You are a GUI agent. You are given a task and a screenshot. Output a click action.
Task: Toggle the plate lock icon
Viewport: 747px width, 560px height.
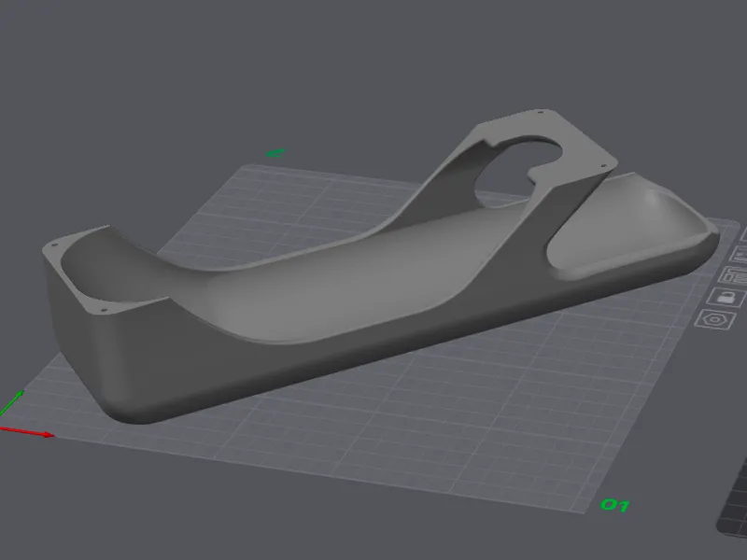click(x=726, y=298)
